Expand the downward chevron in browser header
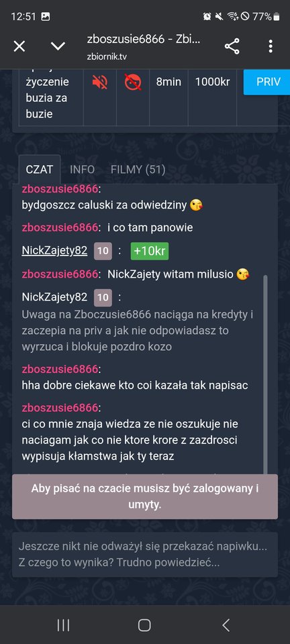 (58, 46)
